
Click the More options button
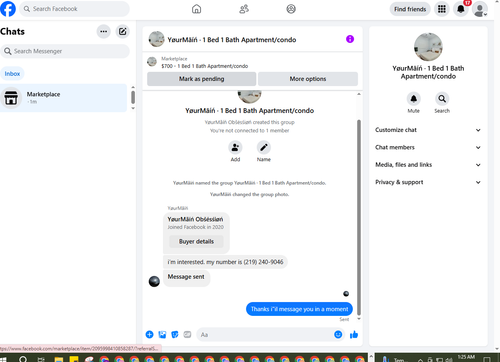[308, 79]
